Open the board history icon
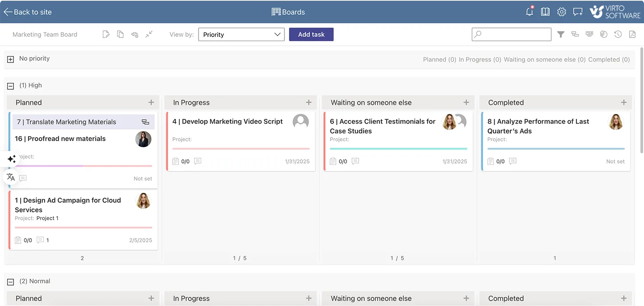 pos(618,34)
